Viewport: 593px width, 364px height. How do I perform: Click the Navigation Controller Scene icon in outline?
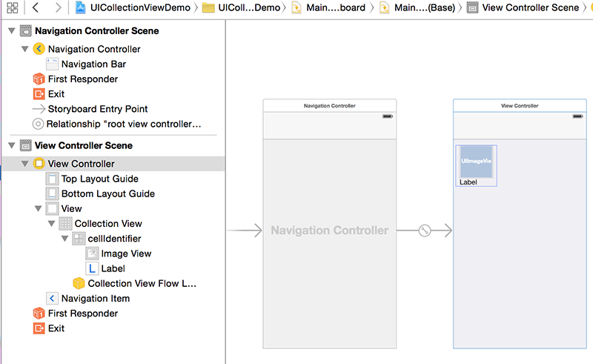(25, 30)
